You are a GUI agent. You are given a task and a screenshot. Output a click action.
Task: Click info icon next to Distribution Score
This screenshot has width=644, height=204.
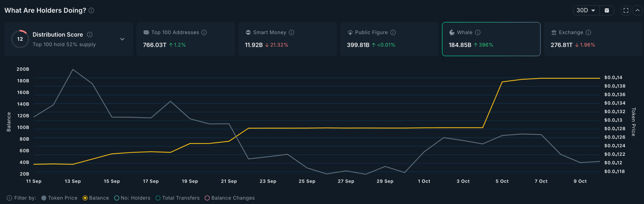pos(90,35)
